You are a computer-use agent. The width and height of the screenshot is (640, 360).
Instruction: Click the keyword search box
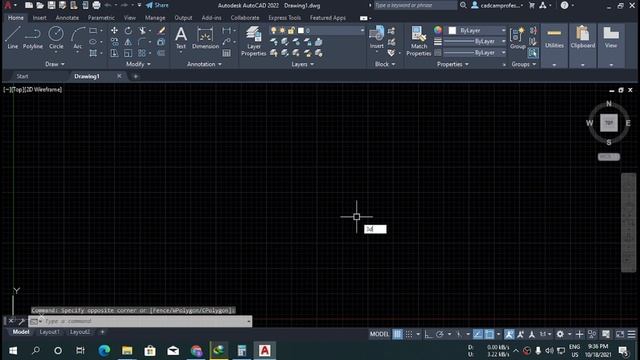click(415, 5)
